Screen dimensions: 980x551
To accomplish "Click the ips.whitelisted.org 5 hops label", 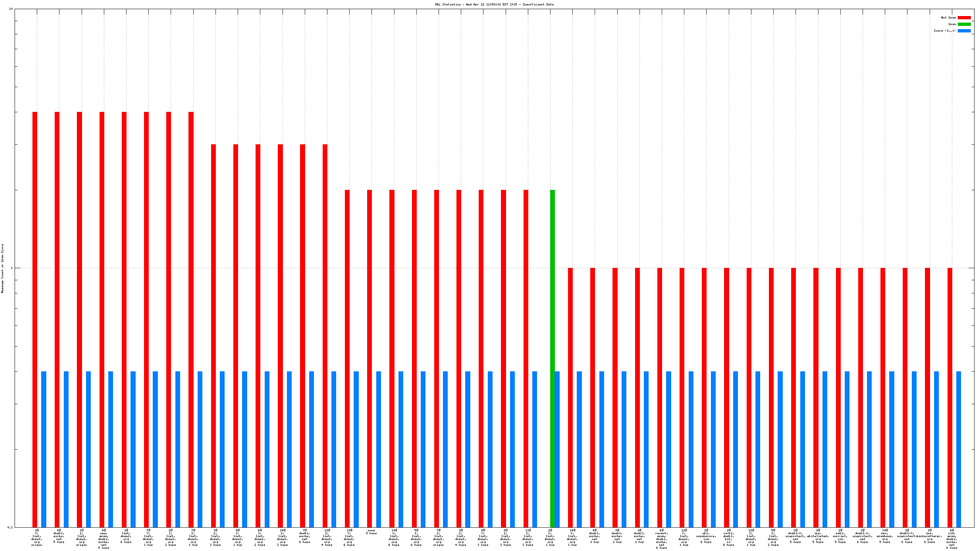I will click(x=817, y=536).
